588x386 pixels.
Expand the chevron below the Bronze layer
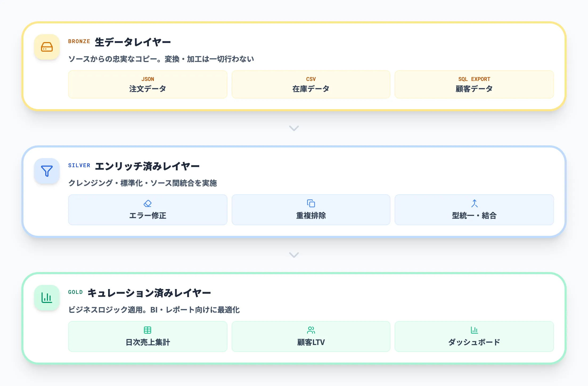[x=294, y=129]
